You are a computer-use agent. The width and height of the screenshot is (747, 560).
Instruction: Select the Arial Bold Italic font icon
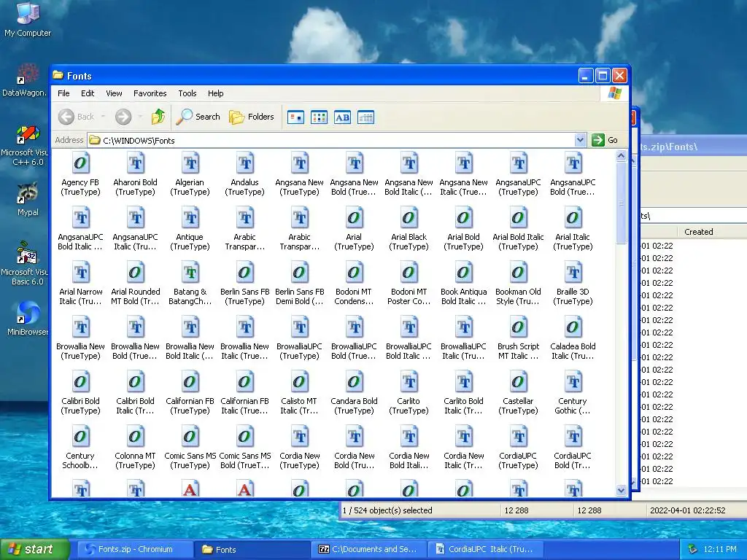coord(518,217)
